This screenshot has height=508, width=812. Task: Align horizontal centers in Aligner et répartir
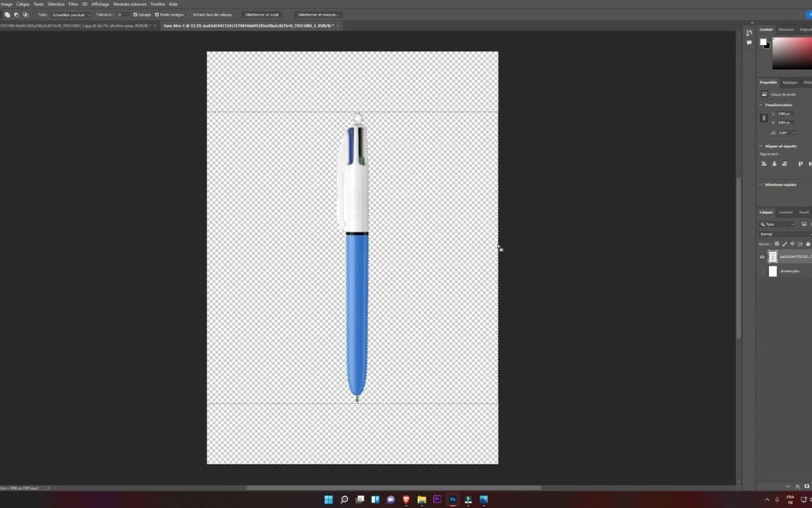[x=774, y=164]
